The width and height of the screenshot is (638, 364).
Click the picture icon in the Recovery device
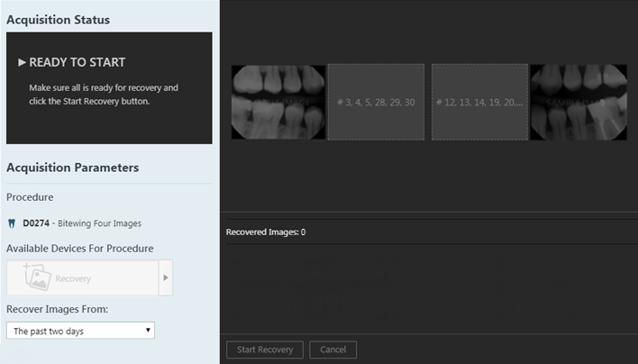click(x=37, y=278)
